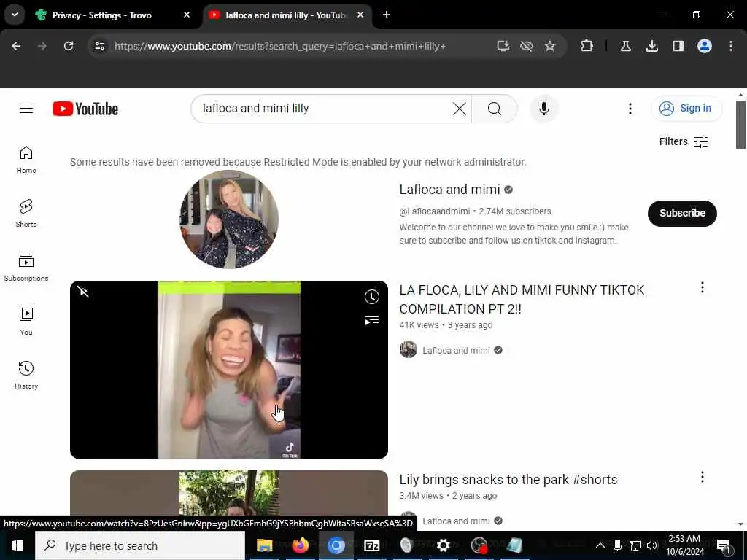
Task: Submit search with the magnifier button
Action: (x=495, y=109)
